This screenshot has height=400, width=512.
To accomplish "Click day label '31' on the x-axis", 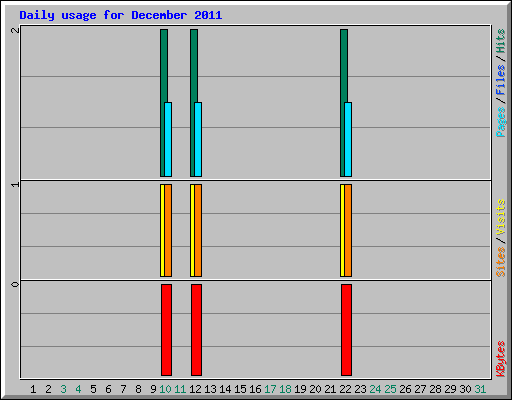I will [480, 389].
